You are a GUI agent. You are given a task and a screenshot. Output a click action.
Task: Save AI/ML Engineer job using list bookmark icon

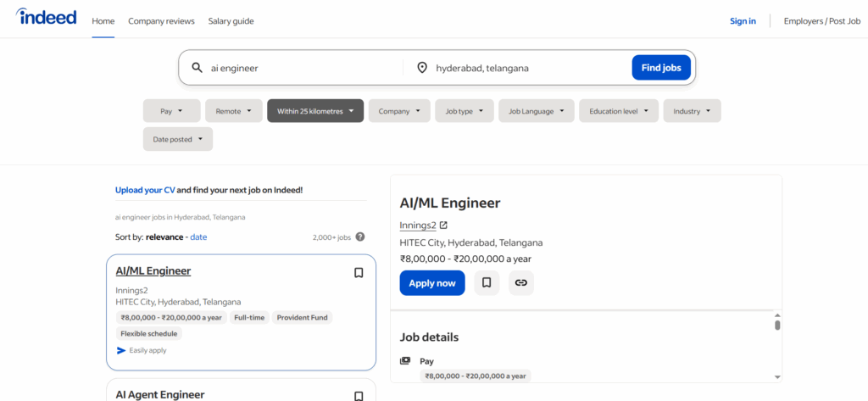coord(359,273)
